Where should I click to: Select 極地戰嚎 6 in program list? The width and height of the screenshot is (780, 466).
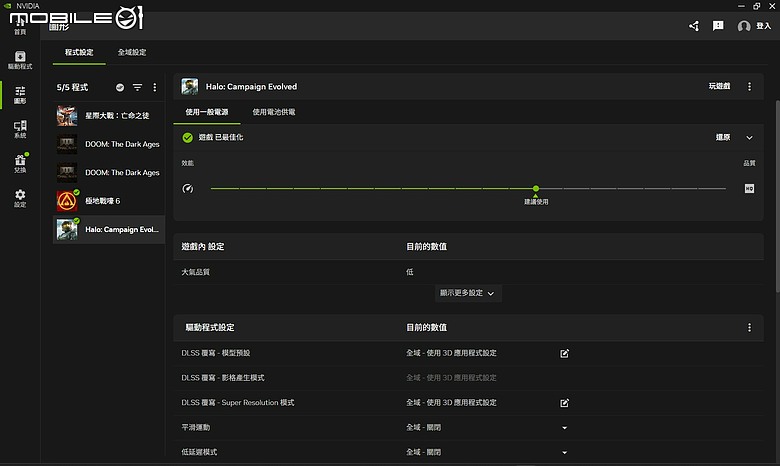pos(109,201)
